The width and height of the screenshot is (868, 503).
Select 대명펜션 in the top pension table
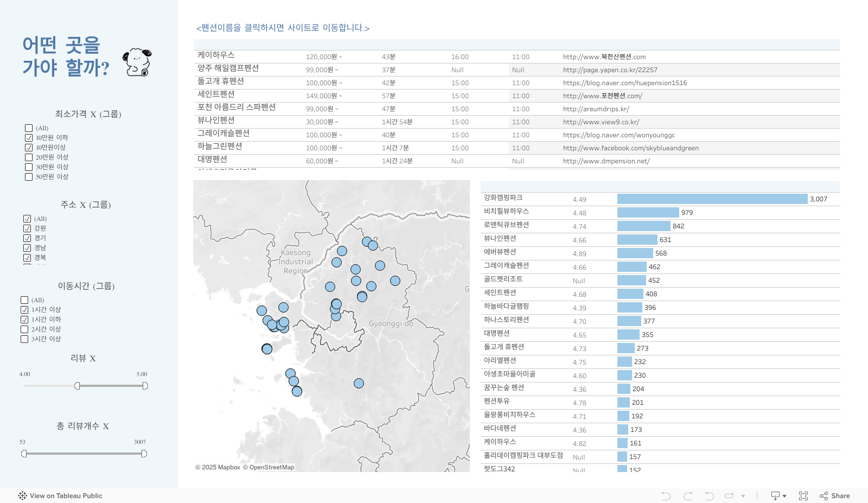click(212, 159)
